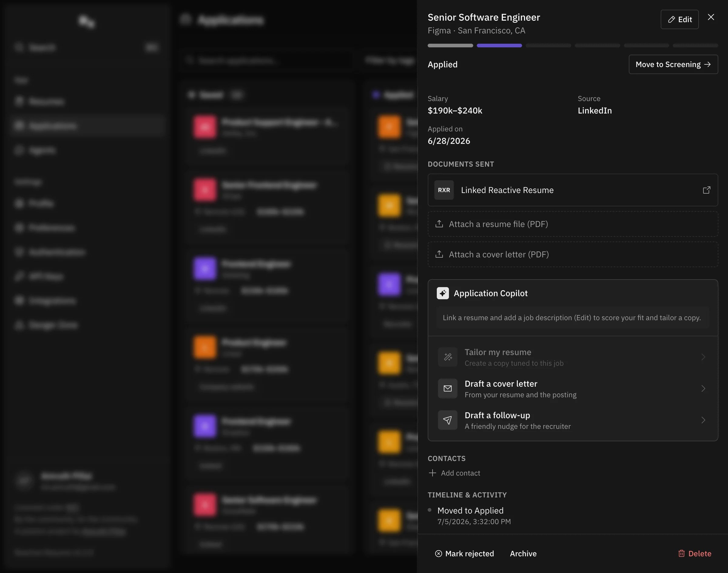Click Add contact
728x573 pixels.
454,473
